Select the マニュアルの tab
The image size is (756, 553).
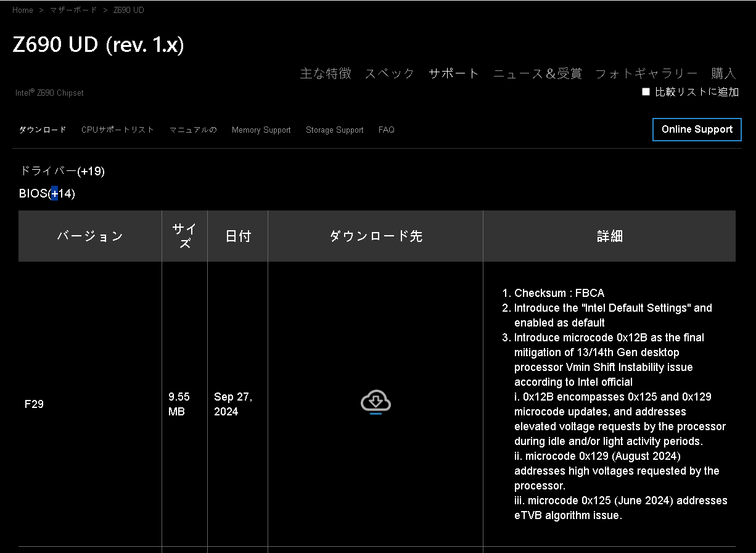click(192, 130)
